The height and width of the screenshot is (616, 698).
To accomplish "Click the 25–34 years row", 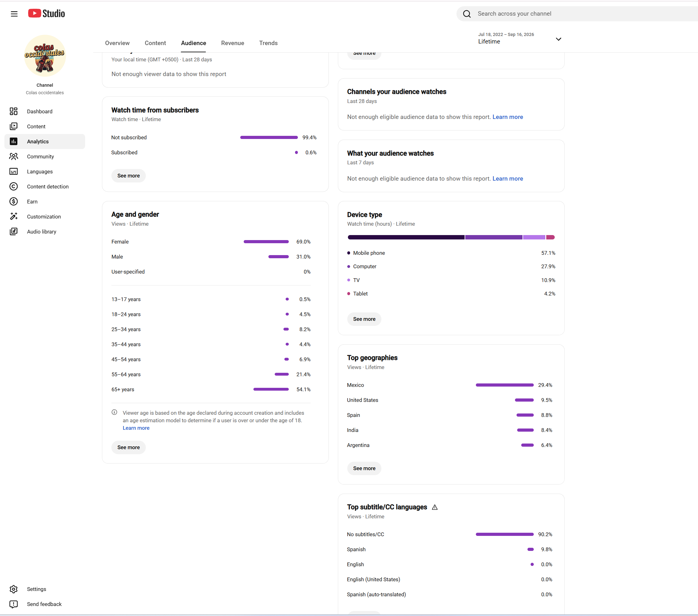I will click(211, 329).
